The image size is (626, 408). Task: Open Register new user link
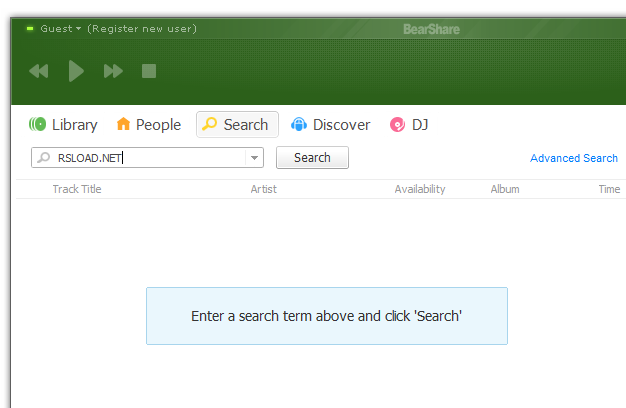click(x=142, y=29)
